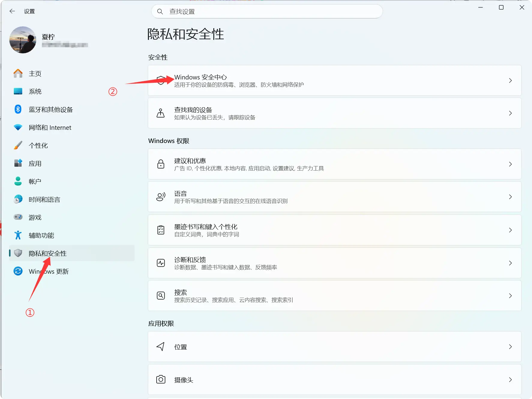Expand the 搜索 row chevron
The image size is (532, 399).
click(x=510, y=296)
